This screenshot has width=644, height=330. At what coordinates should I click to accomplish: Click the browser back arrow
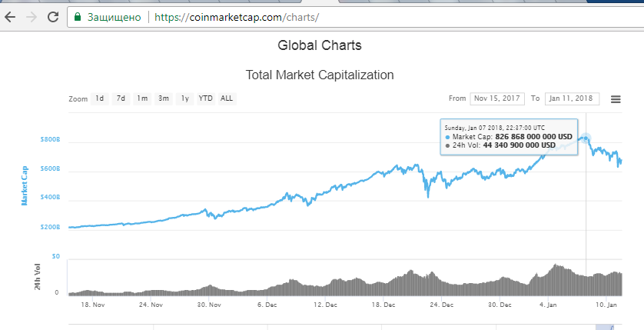[9, 16]
